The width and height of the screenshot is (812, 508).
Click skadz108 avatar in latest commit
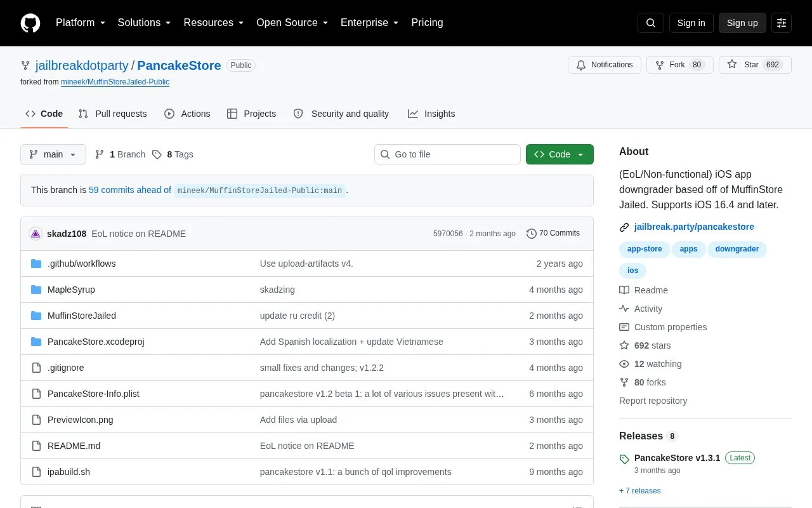point(36,234)
